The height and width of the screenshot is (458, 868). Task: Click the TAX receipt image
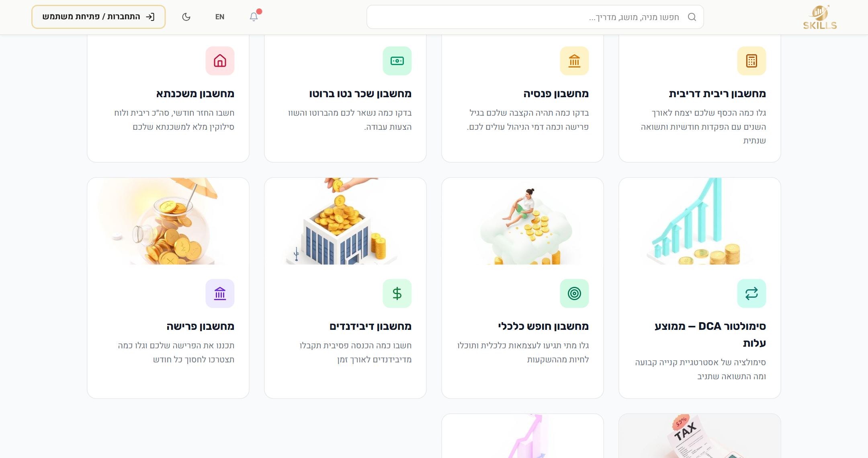click(x=700, y=436)
